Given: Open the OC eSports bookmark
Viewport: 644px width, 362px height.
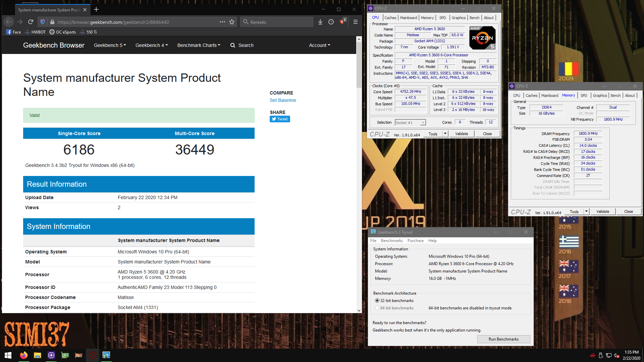Looking at the screenshot, I should 63,32.
